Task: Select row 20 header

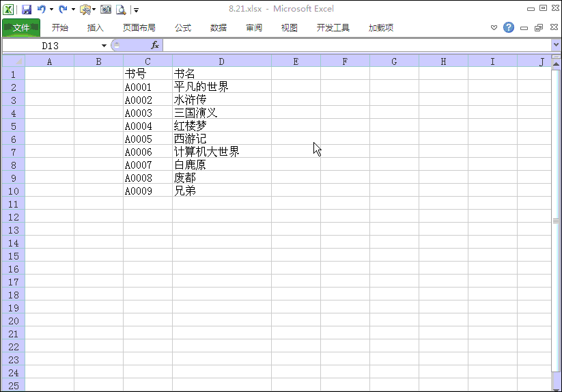Action: [x=14, y=321]
